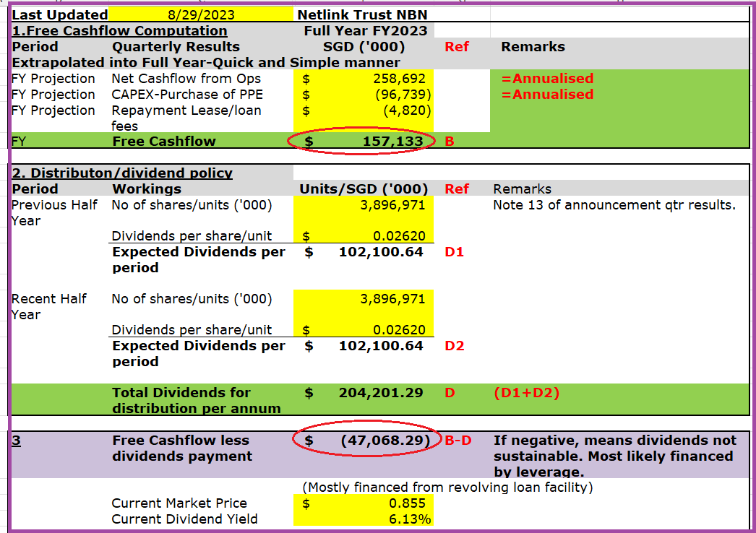Click the 'Last Updated' label cell
Image resolution: width=756 pixels, height=533 pixels.
click(60, 14)
